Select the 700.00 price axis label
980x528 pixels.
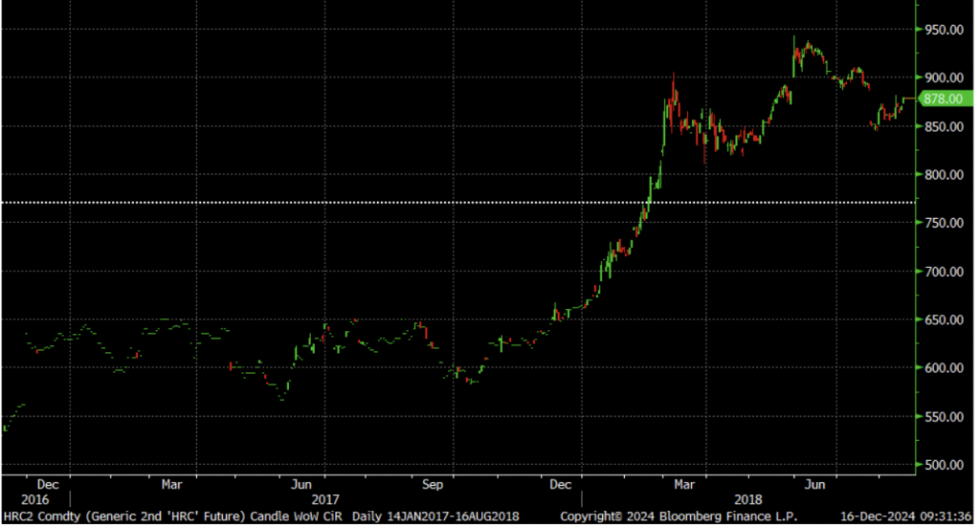[x=942, y=272]
